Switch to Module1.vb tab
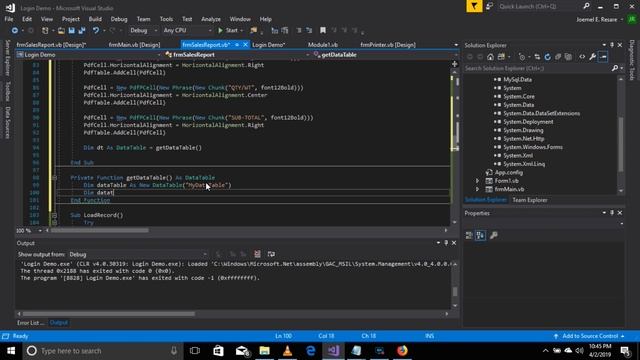Image resolution: width=640 pixels, height=360 pixels. pos(322,45)
